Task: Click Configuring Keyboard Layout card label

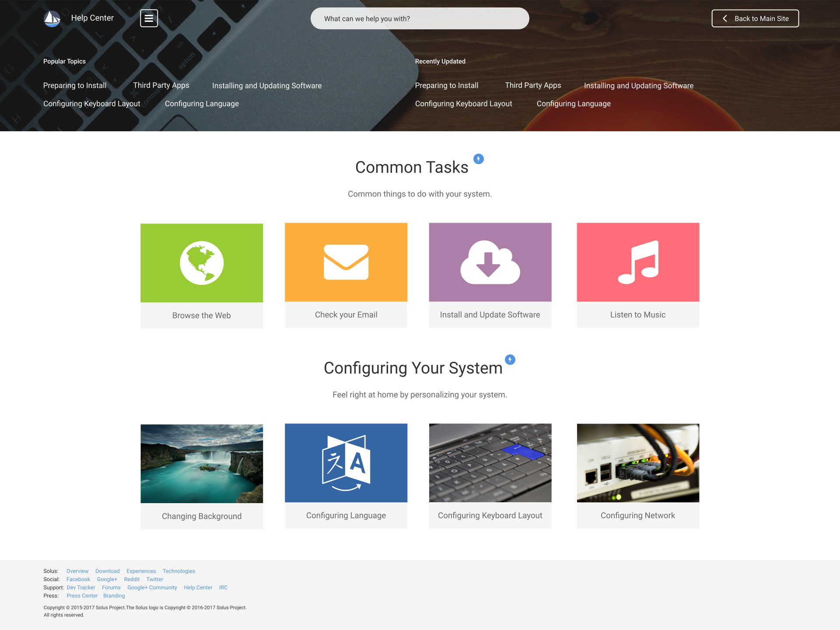Action: [x=490, y=515]
